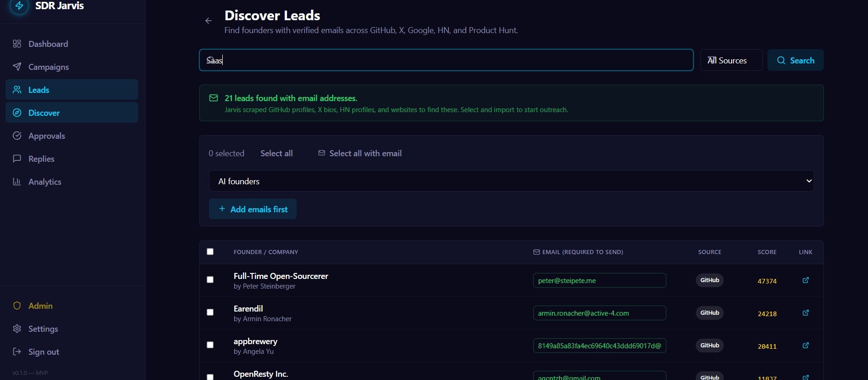Image resolution: width=868 pixels, height=380 pixels.
Task: Click GitHub source badge for Earendil
Action: click(x=710, y=313)
